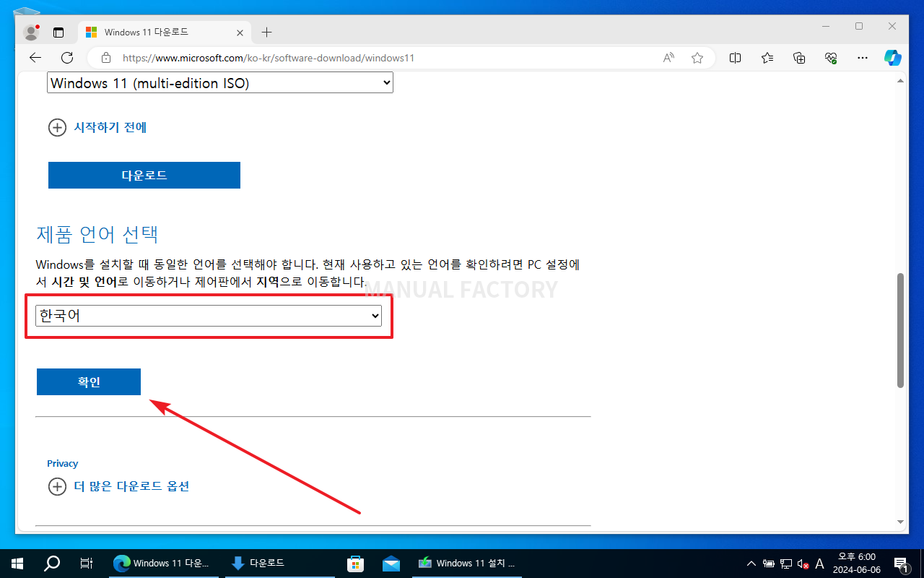Open Edge Settings and more menu
924x578 pixels.
(863, 58)
